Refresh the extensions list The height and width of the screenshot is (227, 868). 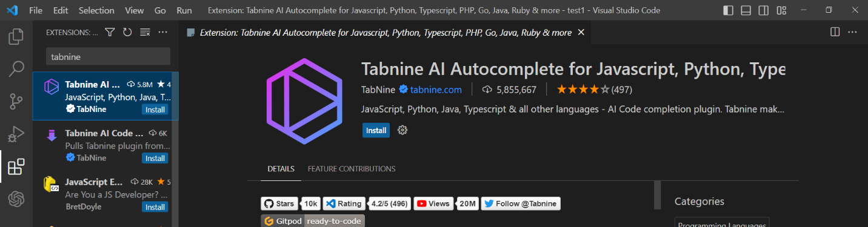(x=127, y=32)
